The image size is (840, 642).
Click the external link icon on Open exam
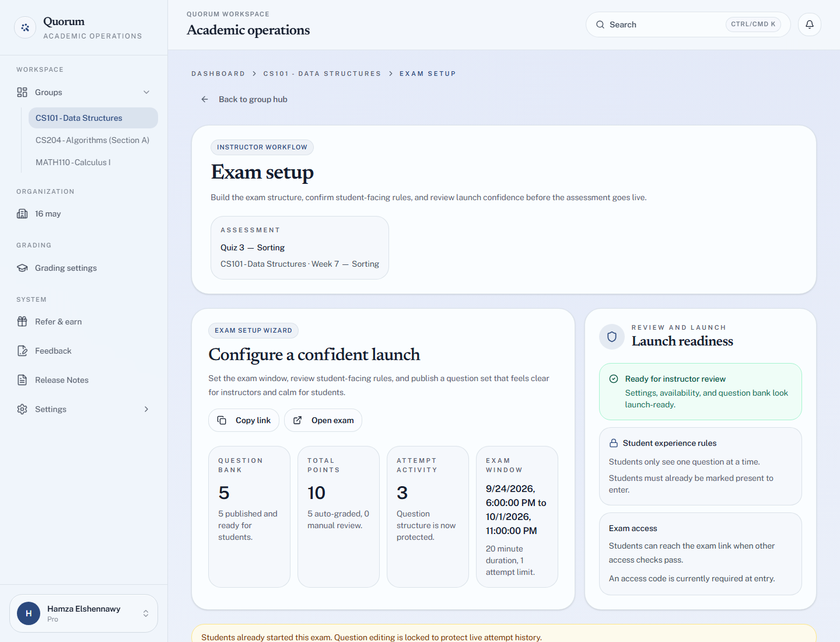pyautogui.click(x=297, y=420)
